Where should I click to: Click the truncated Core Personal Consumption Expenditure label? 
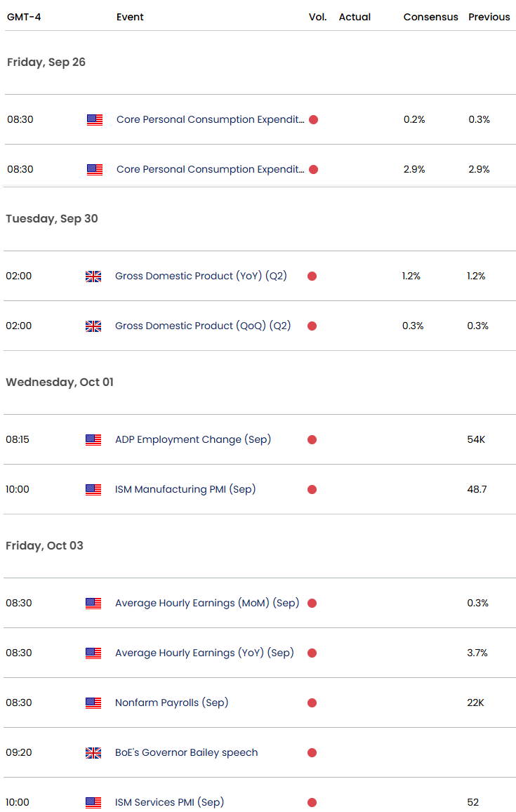tap(209, 119)
